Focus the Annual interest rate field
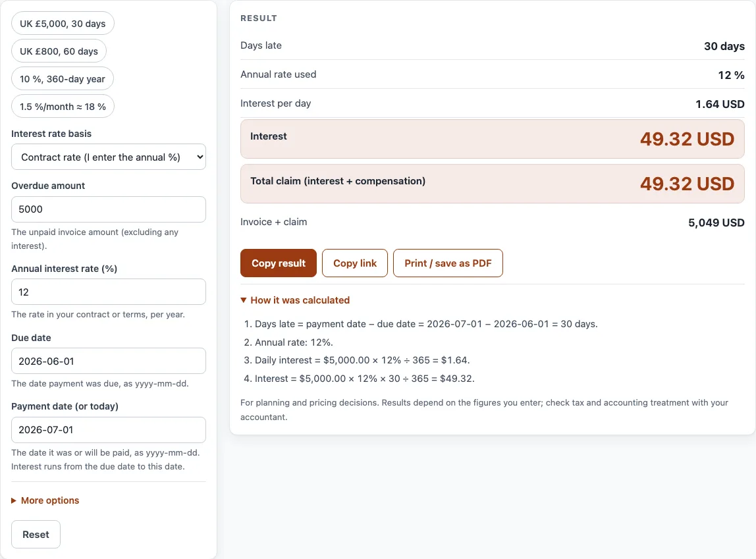 [109, 292]
